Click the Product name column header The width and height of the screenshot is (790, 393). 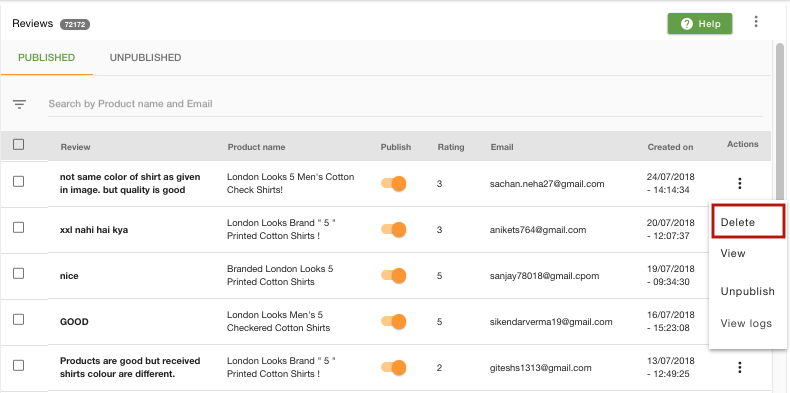tap(256, 147)
